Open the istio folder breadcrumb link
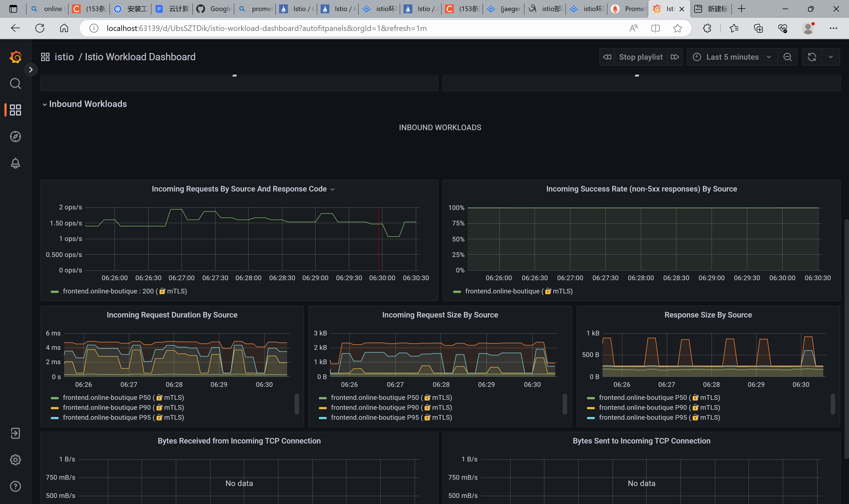Screen dimensions: 849x504 [64, 57]
